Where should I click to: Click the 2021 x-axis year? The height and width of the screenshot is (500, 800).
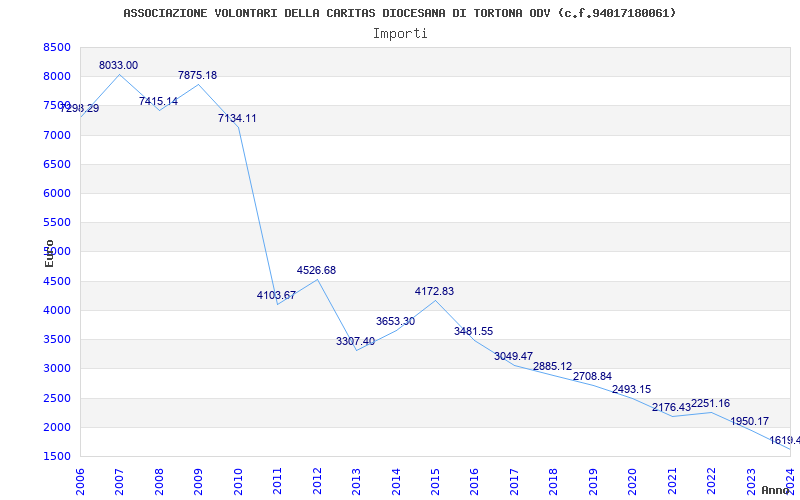[x=672, y=482]
